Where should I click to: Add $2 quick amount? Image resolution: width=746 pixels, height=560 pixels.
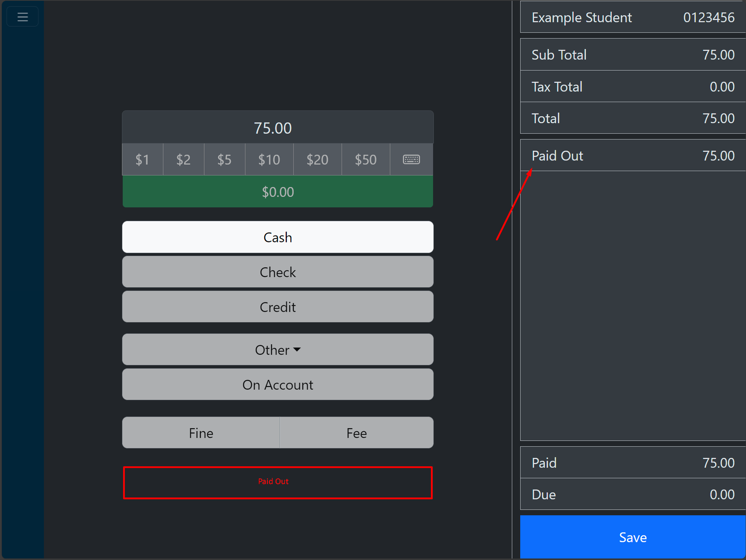click(183, 159)
